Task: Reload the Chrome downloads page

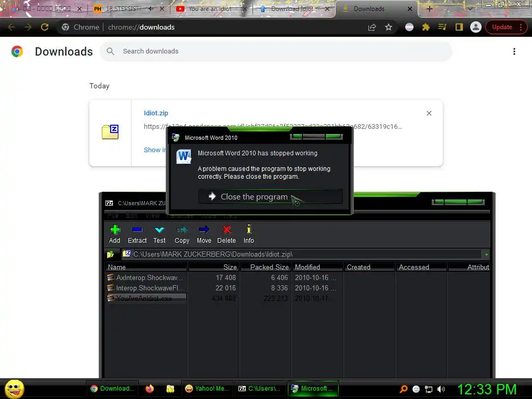Action: coord(45,27)
